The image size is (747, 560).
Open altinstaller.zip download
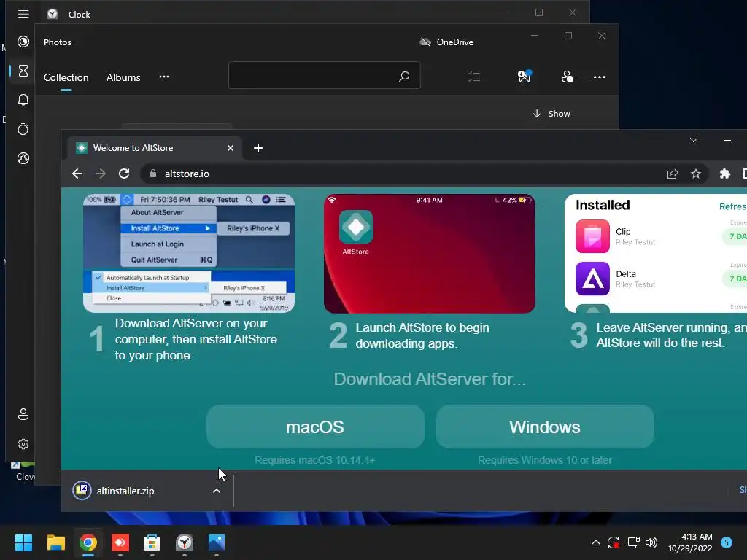pos(125,491)
